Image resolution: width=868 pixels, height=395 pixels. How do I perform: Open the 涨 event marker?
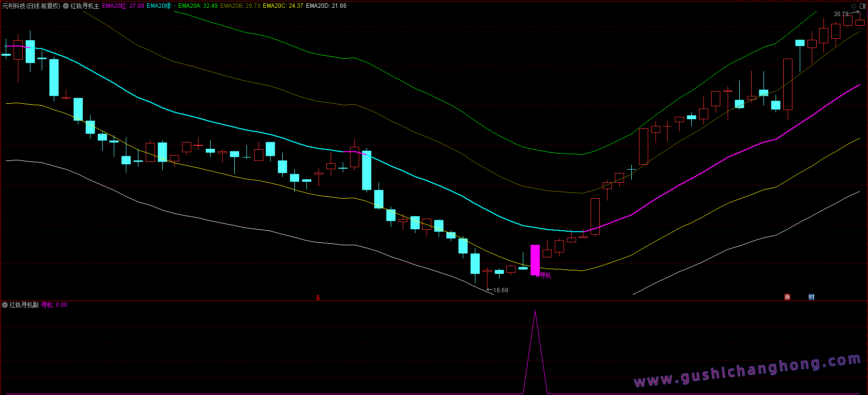pos(787,297)
